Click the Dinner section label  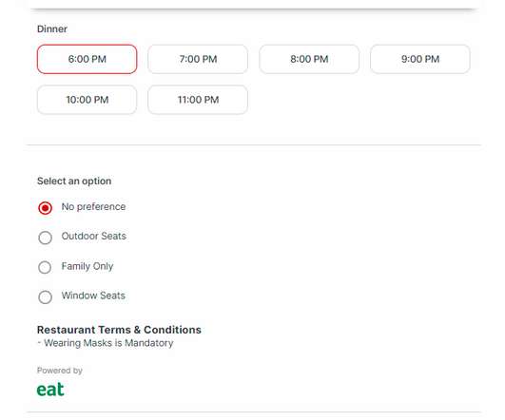52,29
